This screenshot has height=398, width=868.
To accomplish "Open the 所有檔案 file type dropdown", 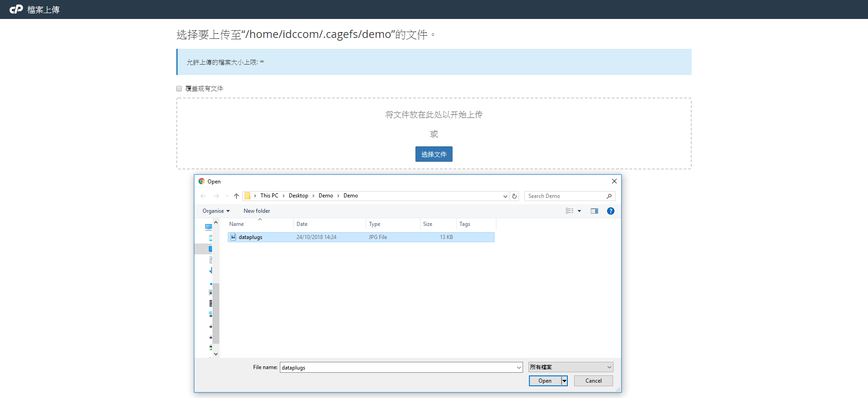I will 571,367.
